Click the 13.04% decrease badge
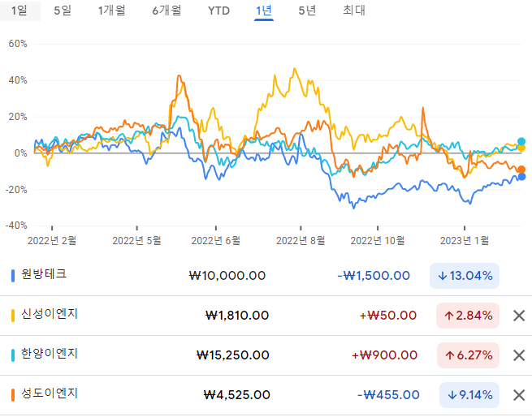The width and height of the screenshot is (532, 417). pyautogui.click(x=465, y=276)
